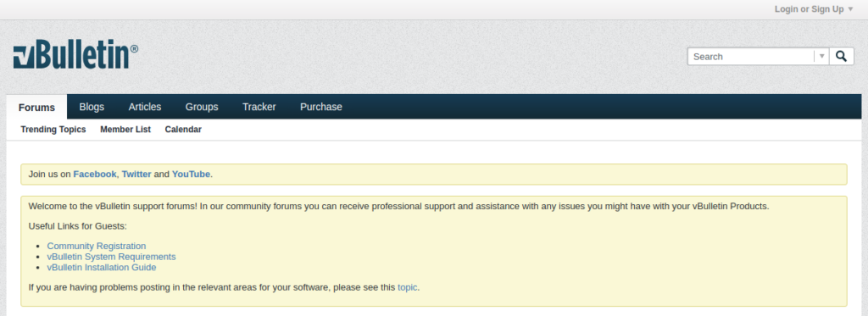This screenshot has height=316, width=868.
Task: Open the YouTube link
Action: (x=191, y=174)
